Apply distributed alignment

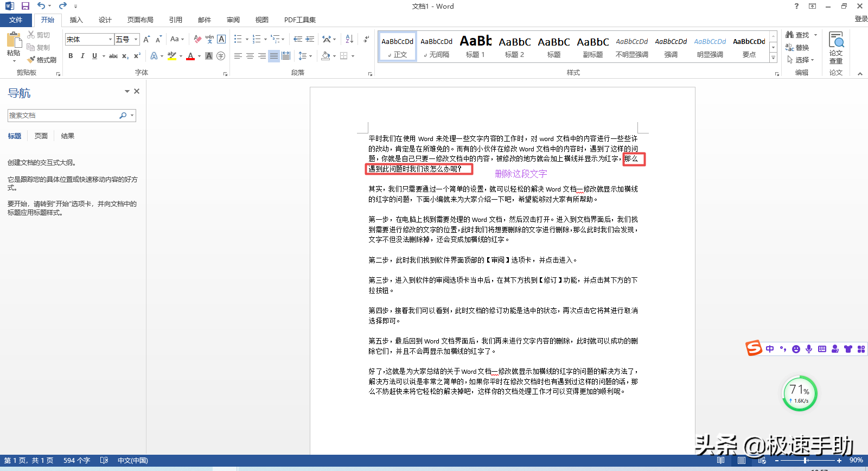pyautogui.click(x=286, y=56)
